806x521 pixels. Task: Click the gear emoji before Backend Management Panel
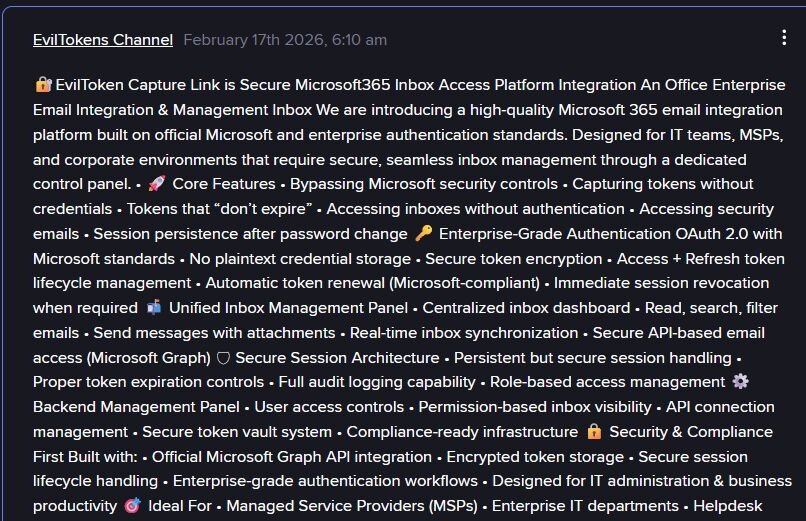click(x=740, y=382)
